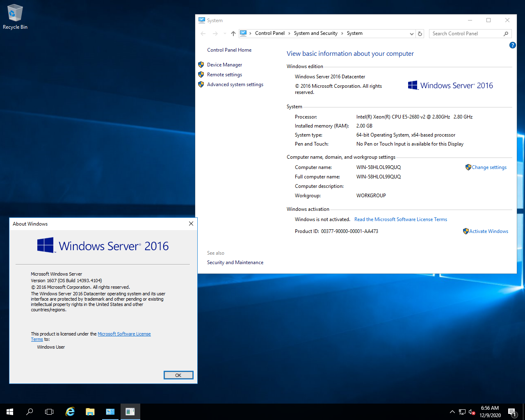This screenshot has height=420, width=525.
Task: Click the Forward arrow in System window
Action: click(215, 34)
